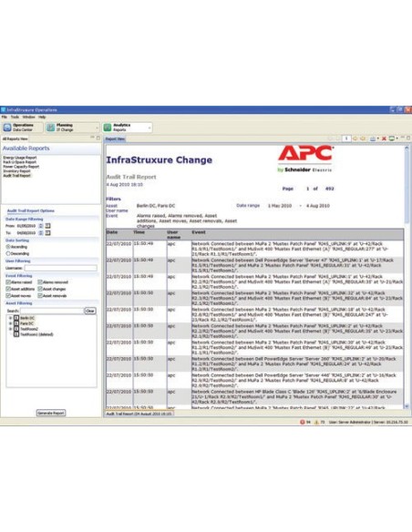The width and height of the screenshot is (412, 532).
Task: Click the report vertical scrollbar thumb
Action: tap(407, 187)
